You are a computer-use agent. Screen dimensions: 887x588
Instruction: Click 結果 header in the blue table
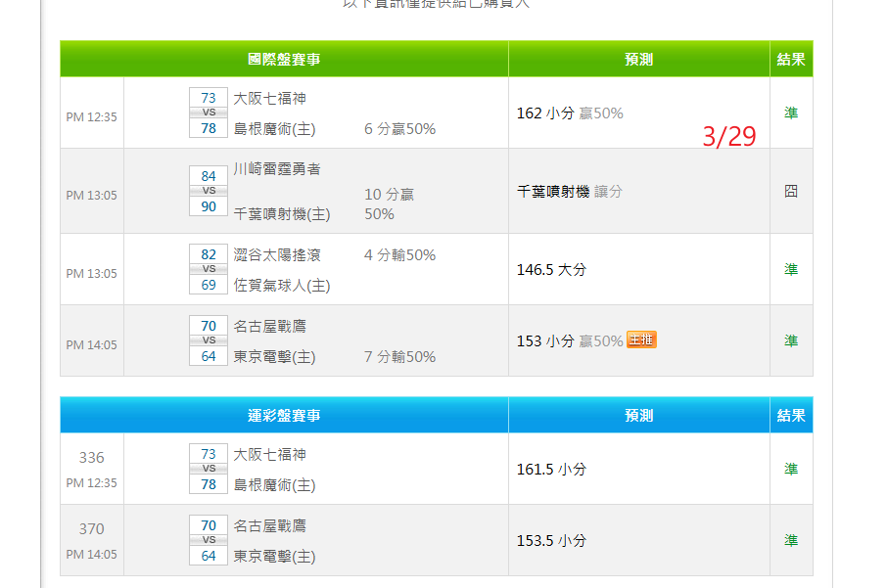point(791,415)
